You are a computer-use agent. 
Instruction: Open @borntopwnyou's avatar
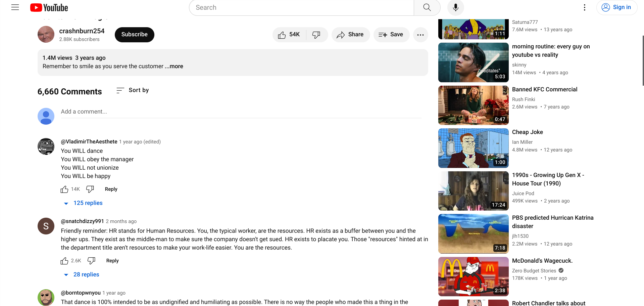pyautogui.click(x=46, y=297)
